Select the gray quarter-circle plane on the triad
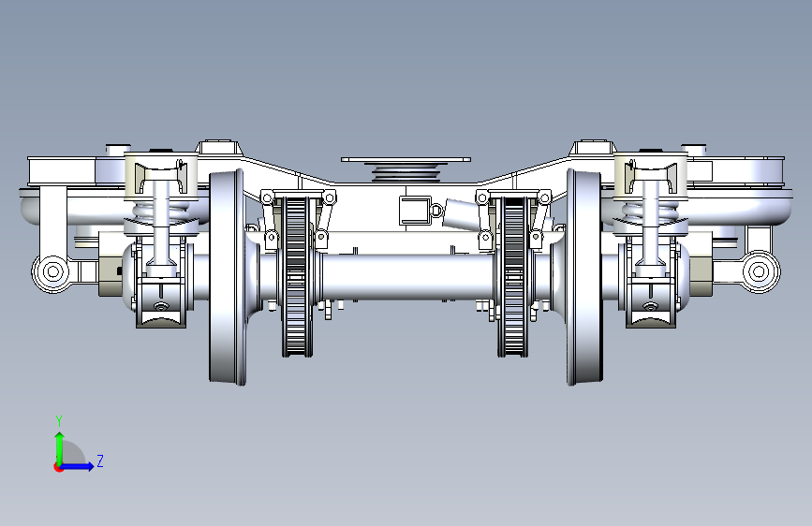The height and width of the screenshot is (526, 812). pyautogui.click(x=73, y=453)
